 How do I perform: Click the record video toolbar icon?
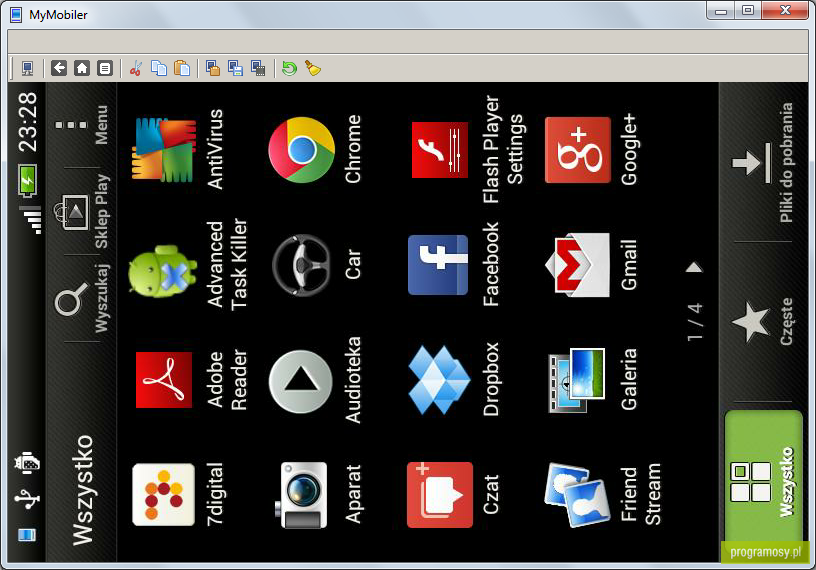(259, 68)
